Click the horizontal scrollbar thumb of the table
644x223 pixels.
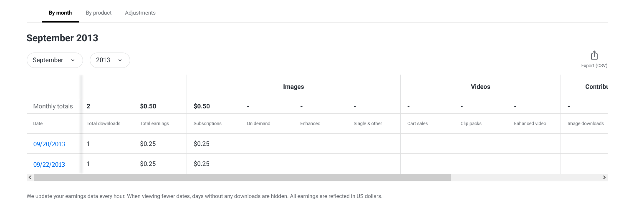click(242, 178)
